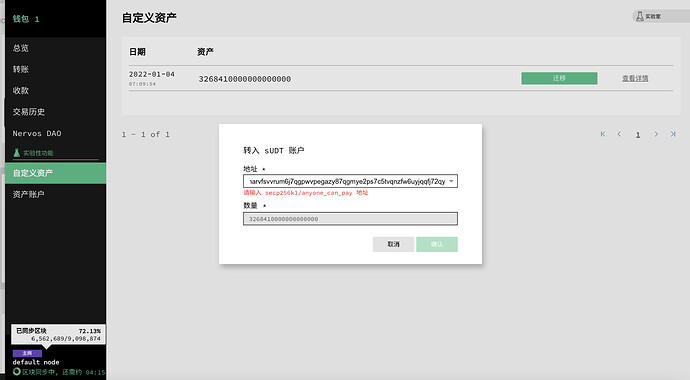The width and height of the screenshot is (690, 380).
Task: Select page number 1
Action: coord(638,135)
